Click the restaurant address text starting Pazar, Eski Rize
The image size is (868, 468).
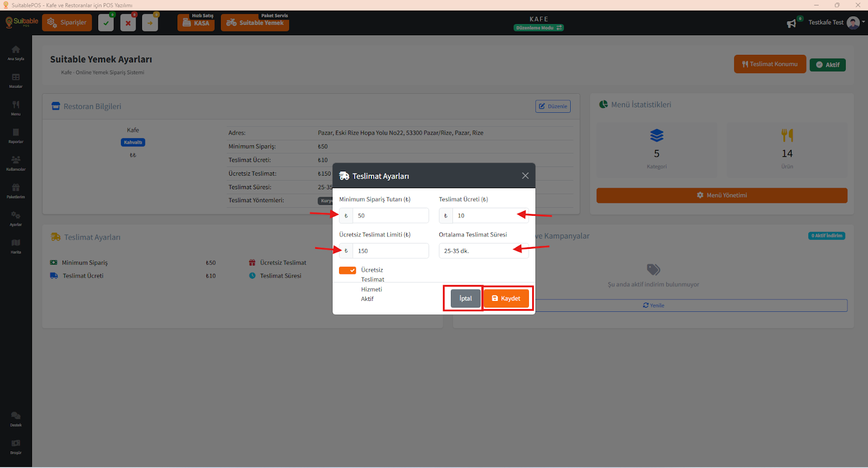click(x=400, y=133)
